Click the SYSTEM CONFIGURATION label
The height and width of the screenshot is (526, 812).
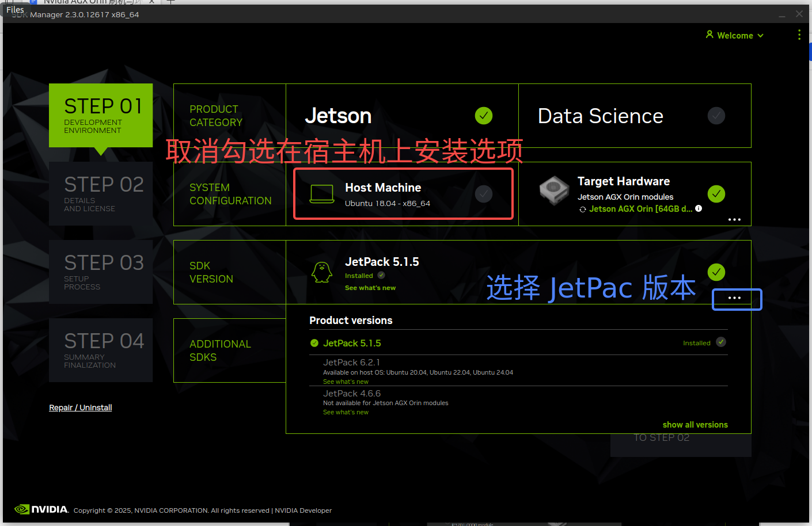[x=230, y=194]
